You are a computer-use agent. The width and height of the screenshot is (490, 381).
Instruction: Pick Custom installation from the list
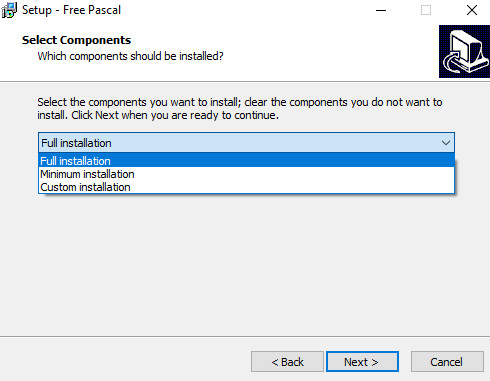(x=246, y=187)
